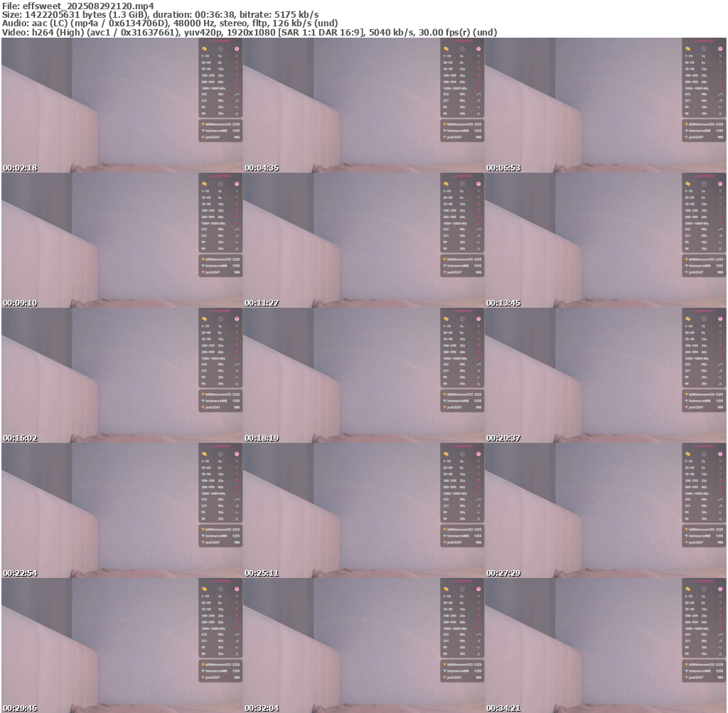Click the top username in the 00:02:18 leaderboard
The width and height of the screenshot is (728, 713).
point(218,124)
